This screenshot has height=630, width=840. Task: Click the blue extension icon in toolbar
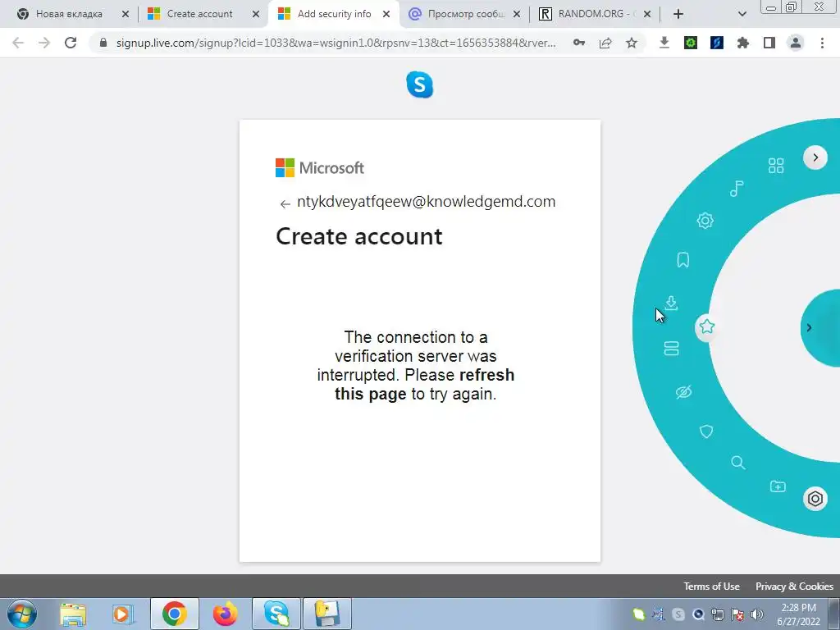(x=717, y=43)
